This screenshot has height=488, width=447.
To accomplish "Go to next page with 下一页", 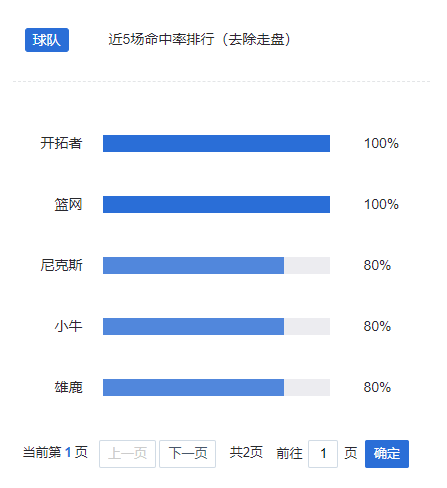I will point(188,454).
